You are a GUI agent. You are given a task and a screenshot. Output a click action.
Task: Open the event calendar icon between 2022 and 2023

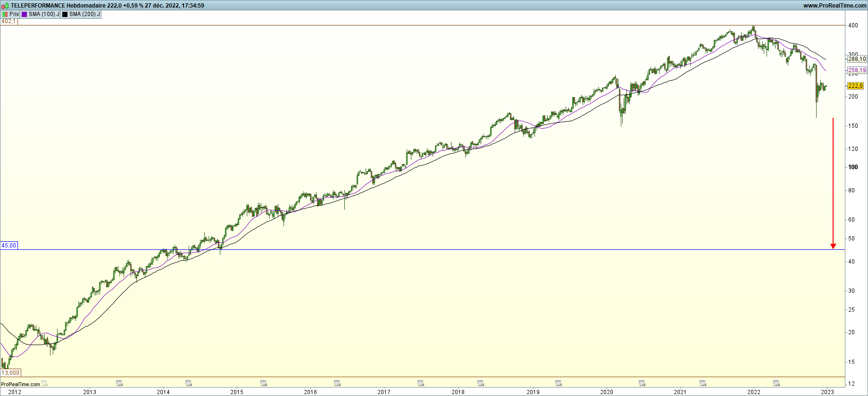coord(776,383)
